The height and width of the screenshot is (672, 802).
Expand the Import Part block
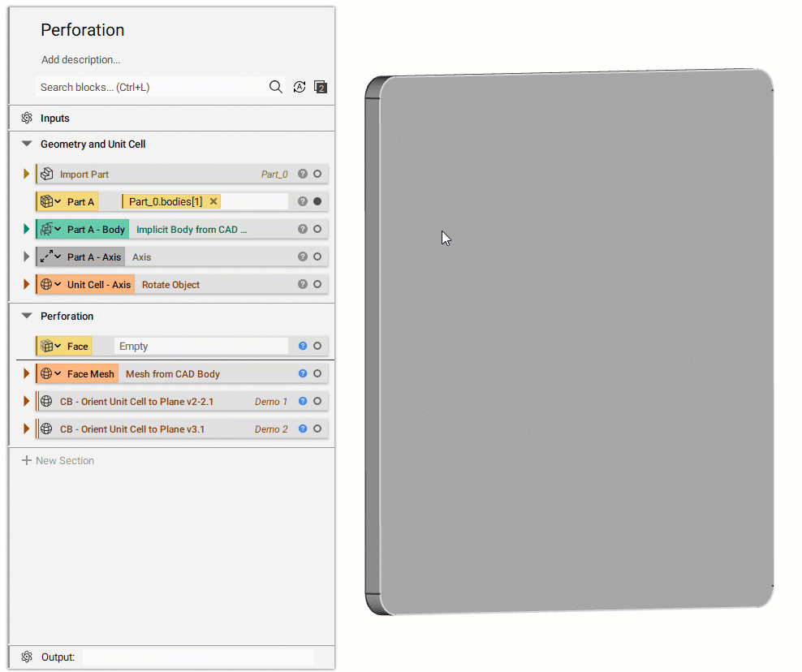click(x=26, y=174)
